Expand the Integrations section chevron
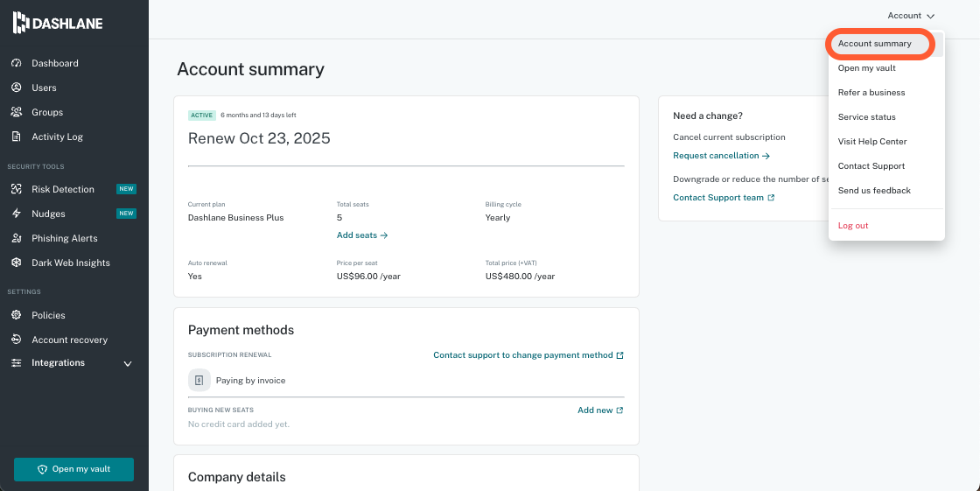 coord(128,363)
